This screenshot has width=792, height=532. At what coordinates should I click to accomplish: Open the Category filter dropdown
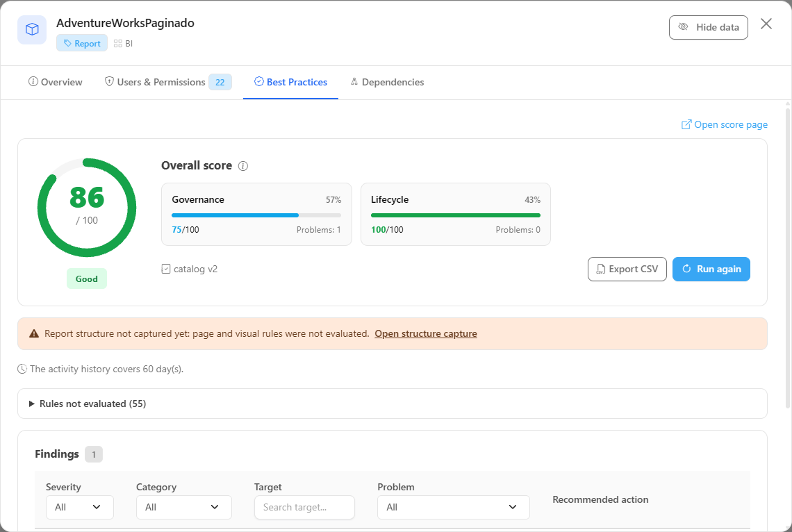pos(184,507)
